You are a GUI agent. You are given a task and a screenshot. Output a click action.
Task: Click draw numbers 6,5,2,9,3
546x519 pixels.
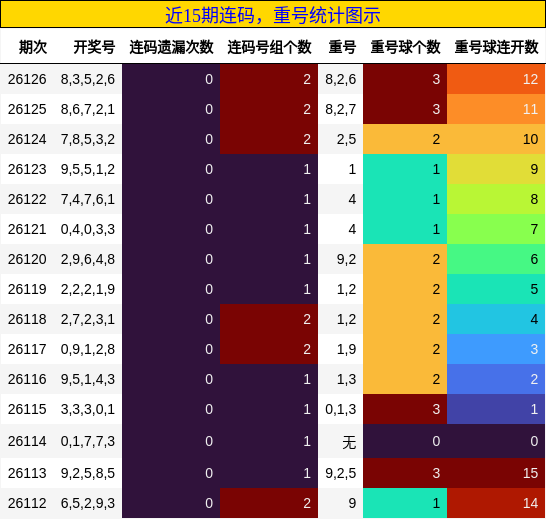click(x=88, y=503)
